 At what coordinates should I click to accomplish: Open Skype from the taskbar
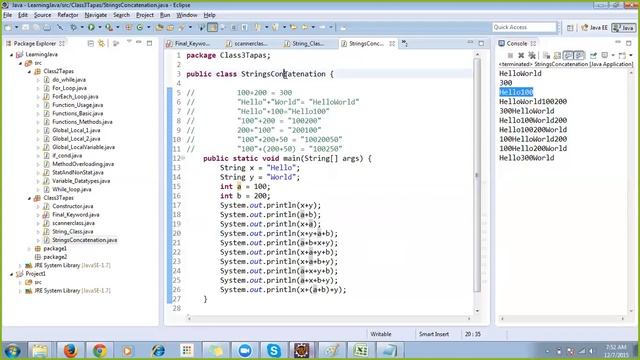coord(273,350)
